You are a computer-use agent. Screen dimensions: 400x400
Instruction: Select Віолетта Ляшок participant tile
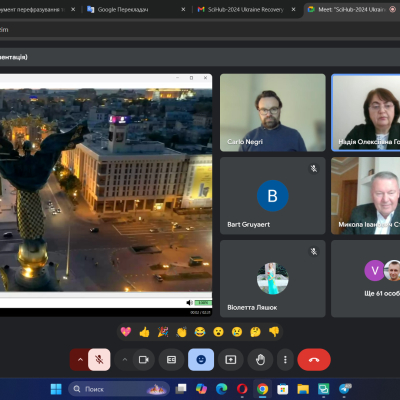point(273,279)
